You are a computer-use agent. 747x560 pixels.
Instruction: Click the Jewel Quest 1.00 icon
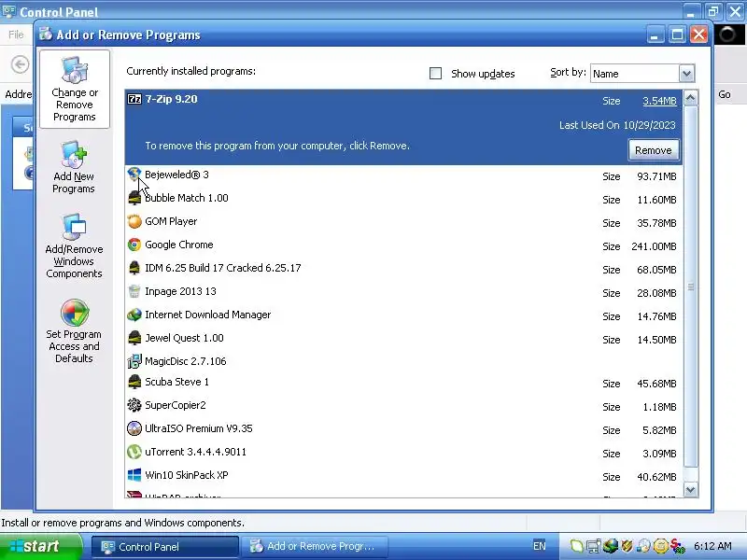[134, 338]
